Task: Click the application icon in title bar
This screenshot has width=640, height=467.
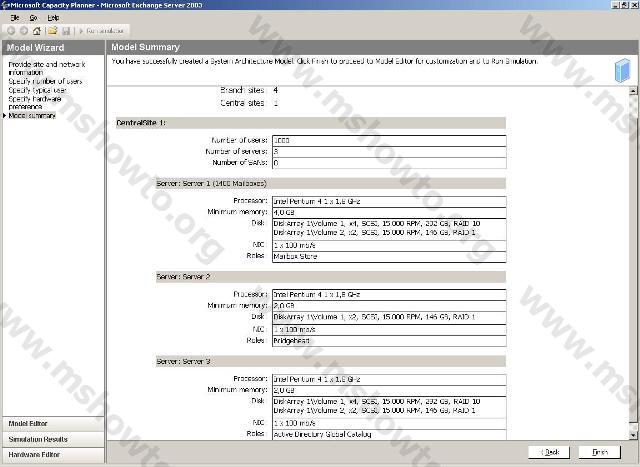Action: (5, 5)
